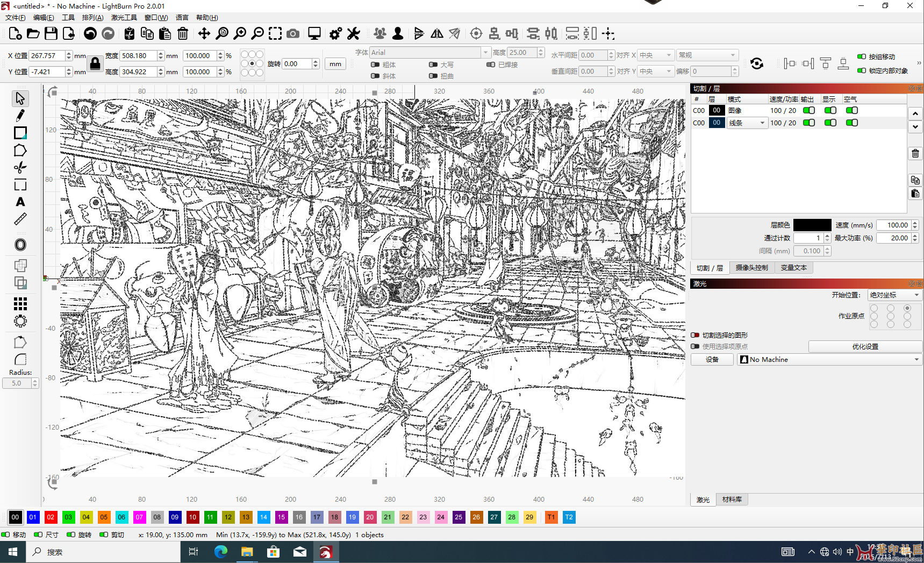
Task: Toggle the 粗体 bold switch
Action: pyautogui.click(x=375, y=65)
